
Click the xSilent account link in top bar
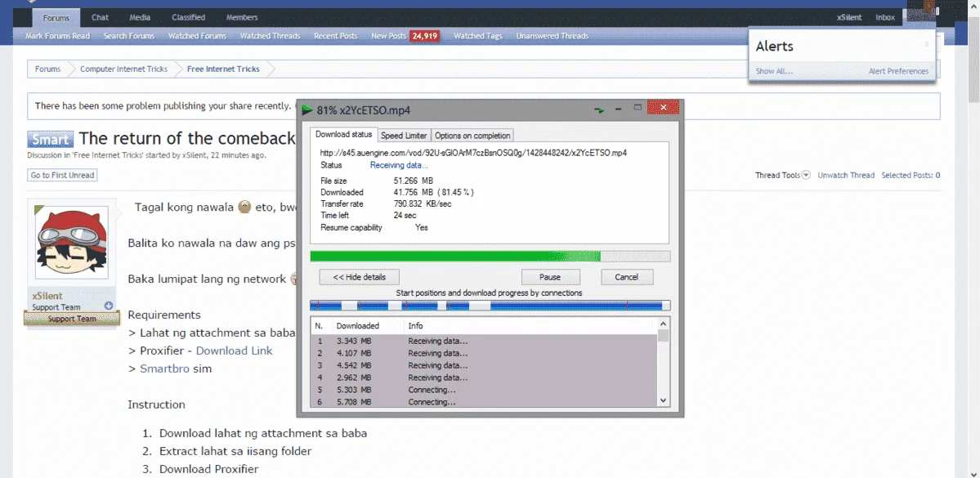click(x=849, y=17)
